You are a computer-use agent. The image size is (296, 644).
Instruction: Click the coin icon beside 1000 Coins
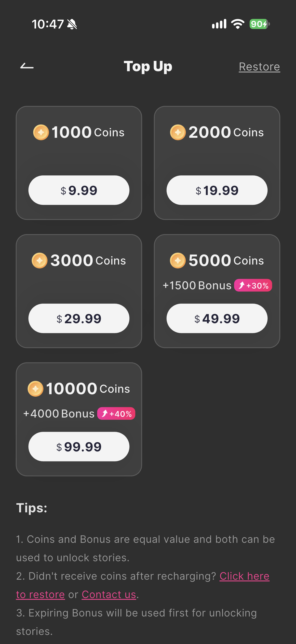tap(41, 132)
